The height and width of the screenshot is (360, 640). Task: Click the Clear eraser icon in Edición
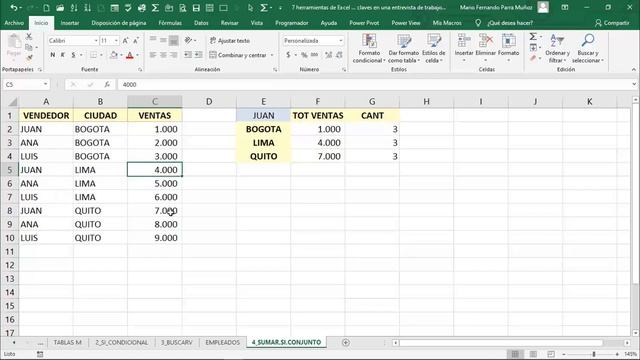[x=533, y=58]
